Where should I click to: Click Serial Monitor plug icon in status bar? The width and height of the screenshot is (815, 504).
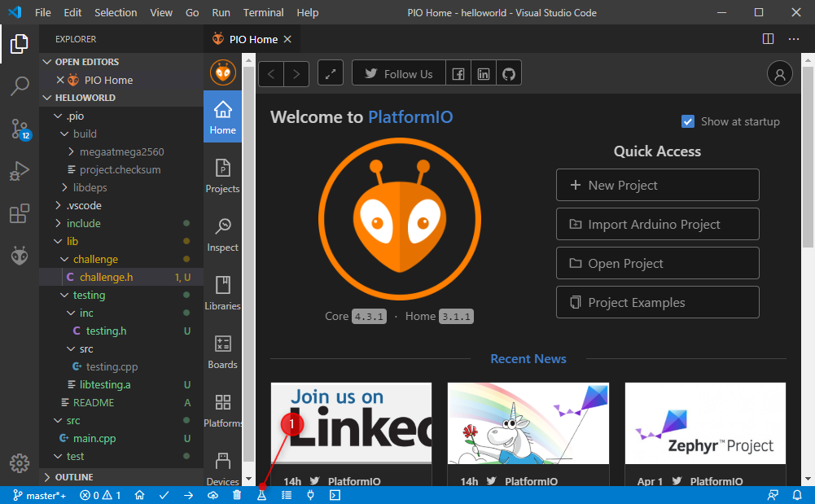[x=310, y=495]
